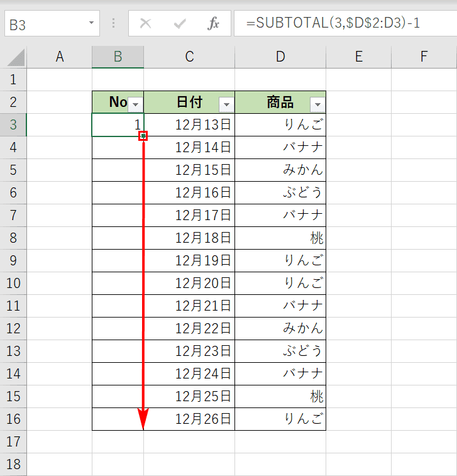Select row 16 header
The height and width of the screenshot is (476, 457).
tap(13, 419)
